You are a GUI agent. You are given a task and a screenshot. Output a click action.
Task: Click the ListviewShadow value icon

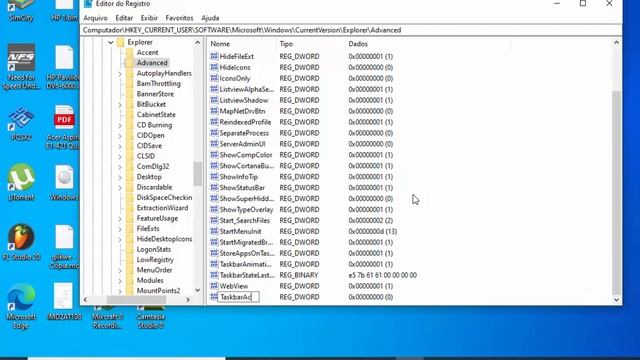point(214,100)
